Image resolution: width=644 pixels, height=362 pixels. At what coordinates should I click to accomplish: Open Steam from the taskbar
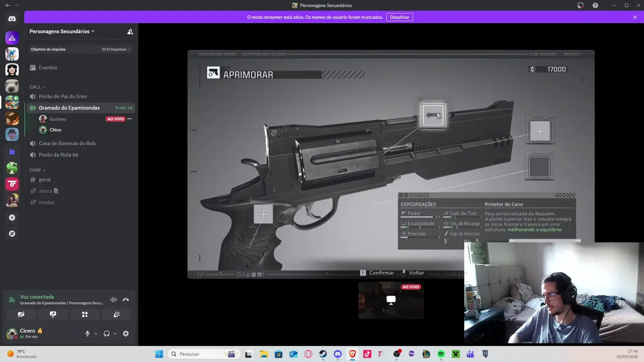point(323,354)
